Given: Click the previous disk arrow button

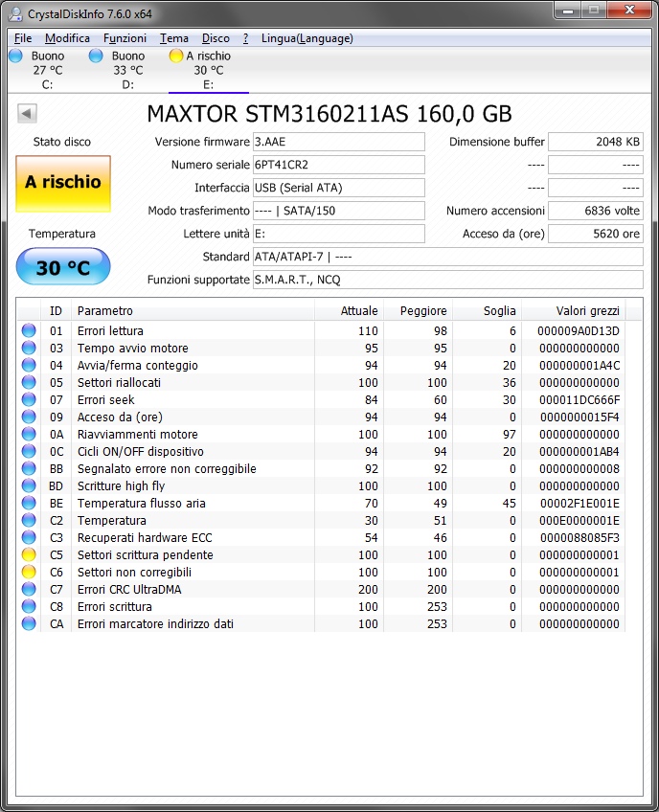Looking at the screenshot, I should [x=27, y=114].
